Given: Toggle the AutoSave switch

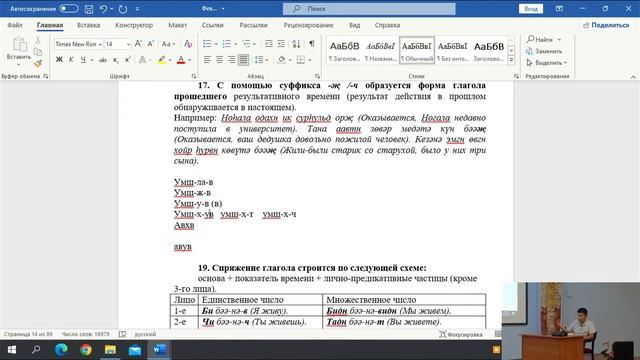Looking at the screenshot, I should coord(69,9).
